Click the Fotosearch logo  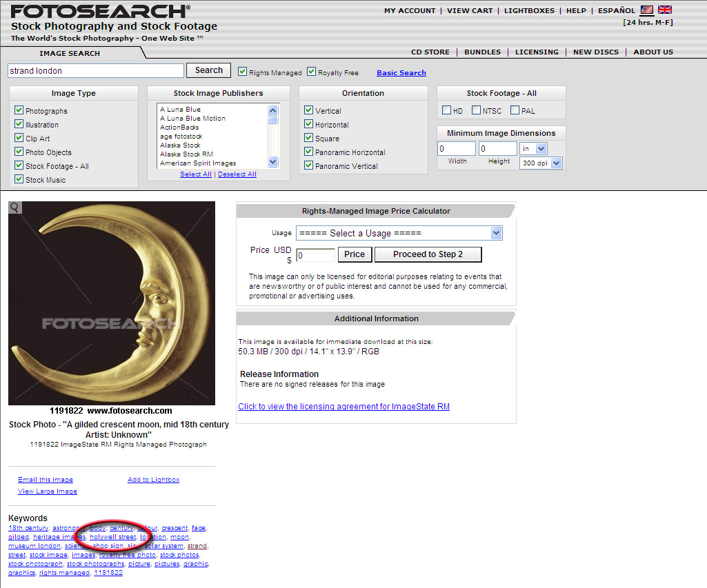point(100,11)
